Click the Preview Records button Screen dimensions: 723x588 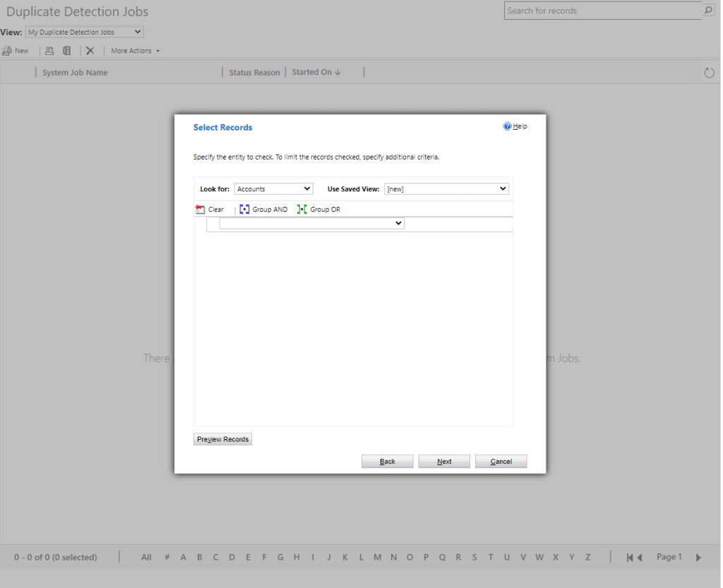pyautogui.click(x=222, y=439)
